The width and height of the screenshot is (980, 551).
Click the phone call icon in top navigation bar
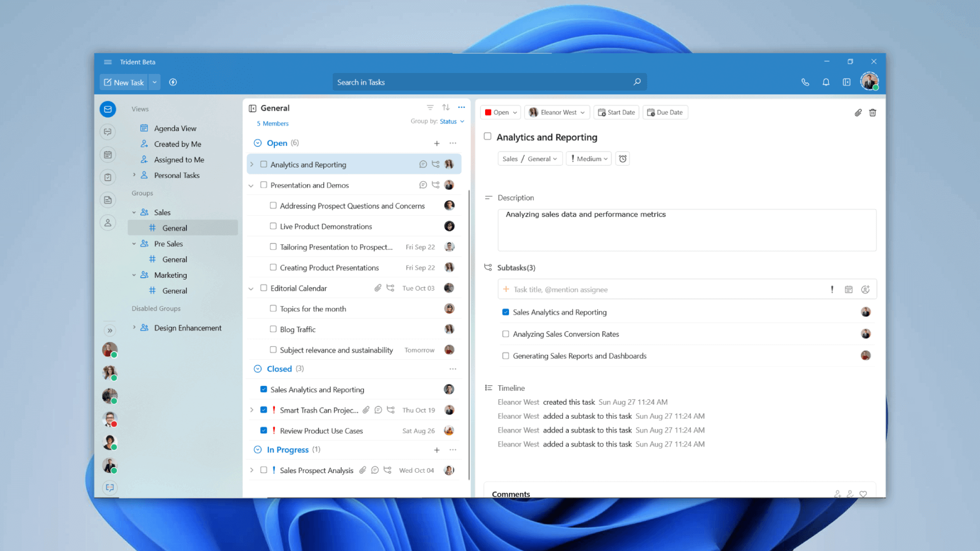tap(805, 82)
